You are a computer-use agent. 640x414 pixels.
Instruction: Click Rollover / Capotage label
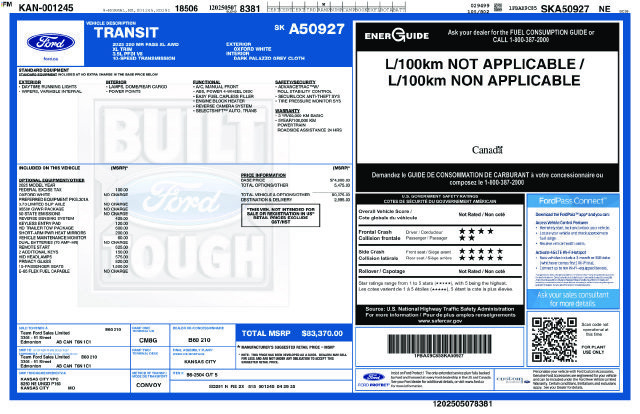pyautogui.click(x=382, y=271)
